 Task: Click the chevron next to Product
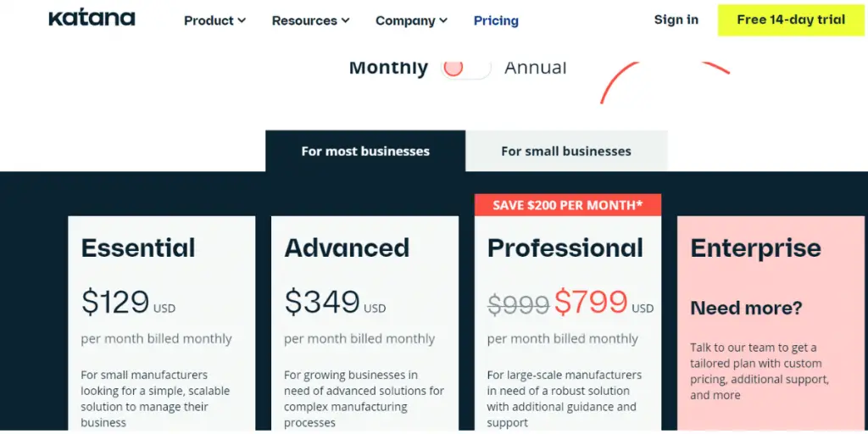[242, 20]
